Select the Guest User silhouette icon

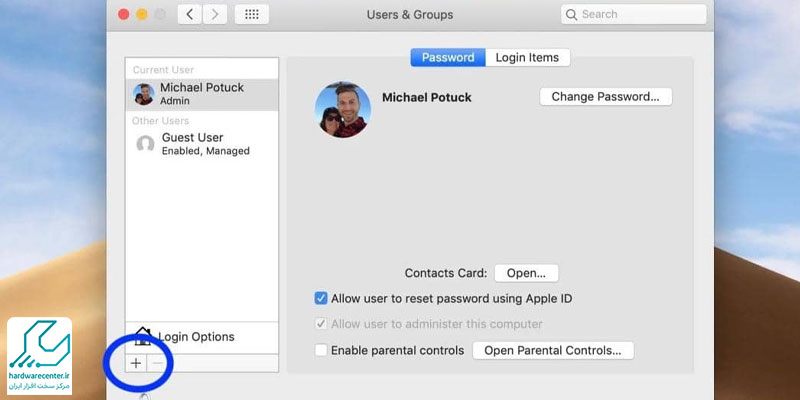145,144
